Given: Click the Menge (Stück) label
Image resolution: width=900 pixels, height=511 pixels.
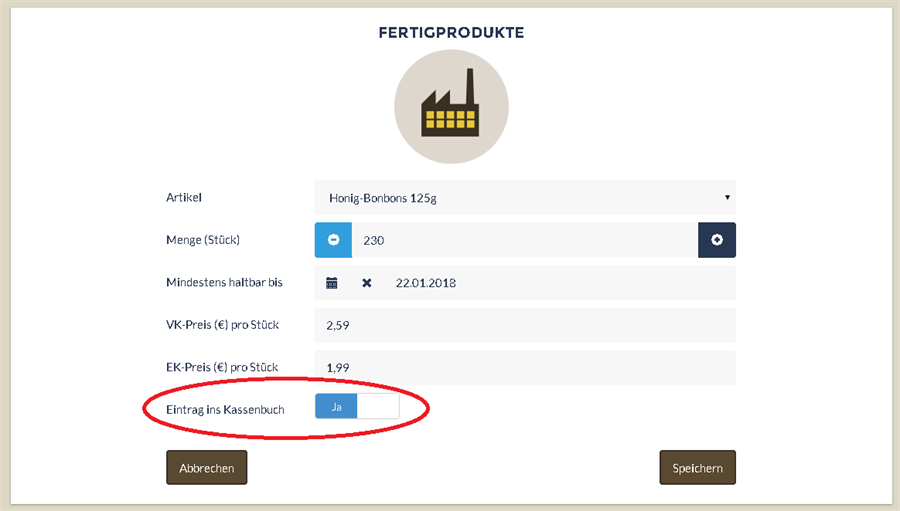Looking at the screenshot, I should 203,239.
